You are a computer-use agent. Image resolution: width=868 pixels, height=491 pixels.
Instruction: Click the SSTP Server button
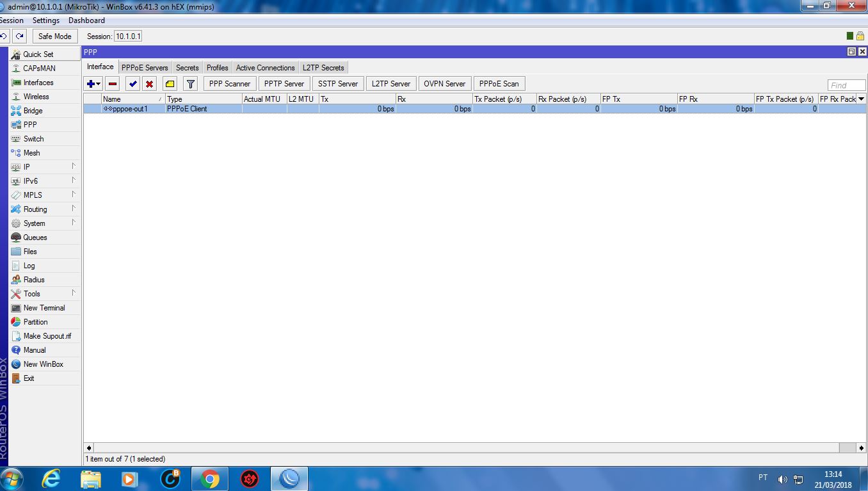tap(338, 84)
